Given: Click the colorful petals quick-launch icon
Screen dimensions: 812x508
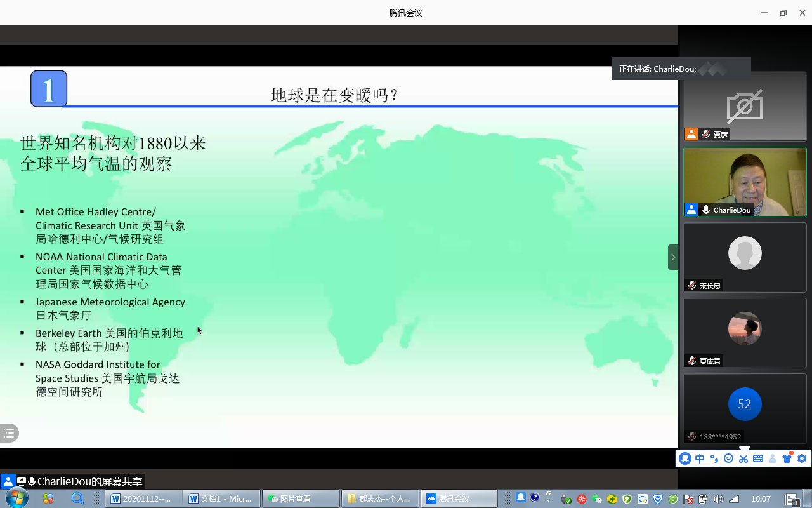Looking at the screenshot, I should coord(48,498).
